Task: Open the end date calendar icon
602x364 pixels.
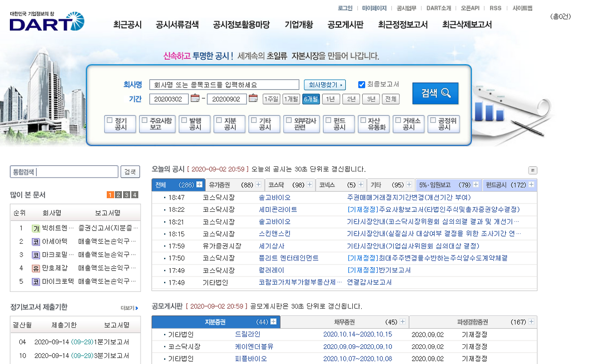Action: tap(253, 99)
